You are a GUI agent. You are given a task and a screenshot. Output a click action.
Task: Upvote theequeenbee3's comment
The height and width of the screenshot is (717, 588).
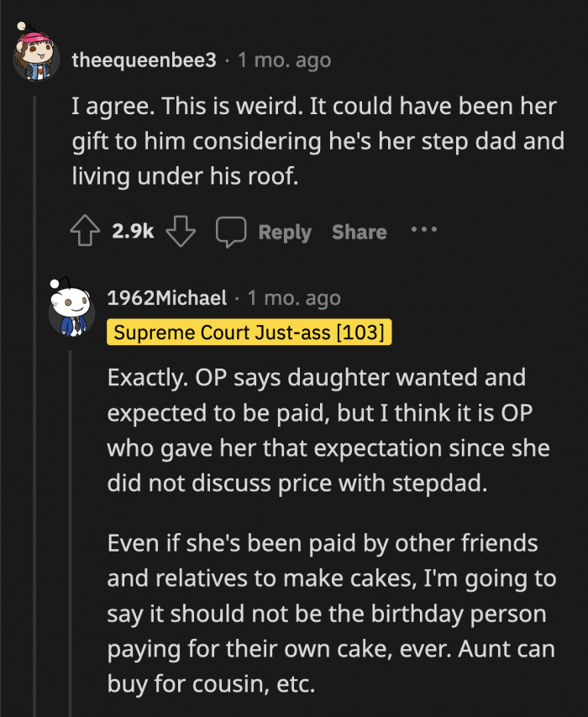[x=86, y=231]
